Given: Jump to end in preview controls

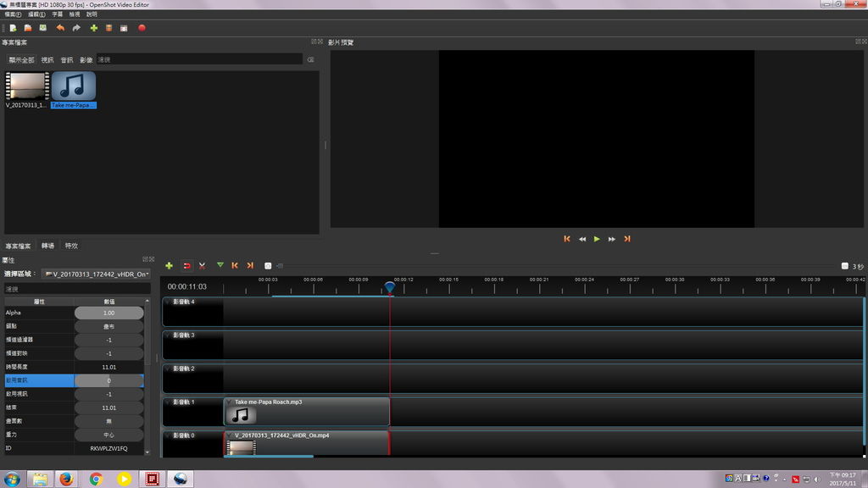Looking at the screenshot, I should tap(627, 239).
